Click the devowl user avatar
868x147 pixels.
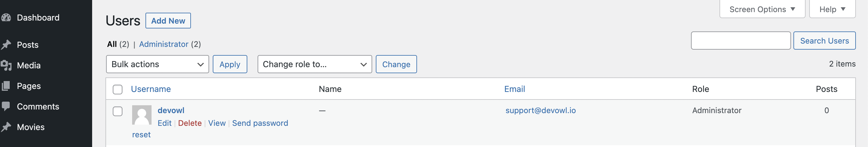[142, 115]
